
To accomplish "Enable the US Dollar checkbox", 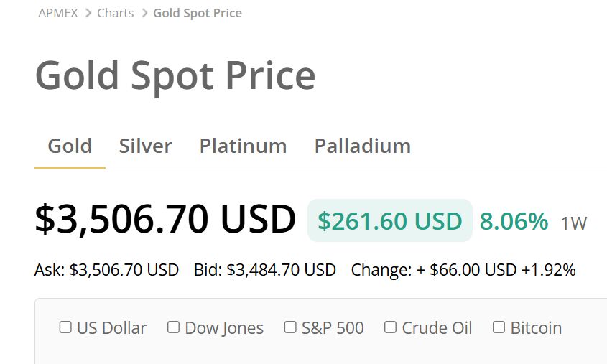I will pyautogui.click(x=65, y=327).
